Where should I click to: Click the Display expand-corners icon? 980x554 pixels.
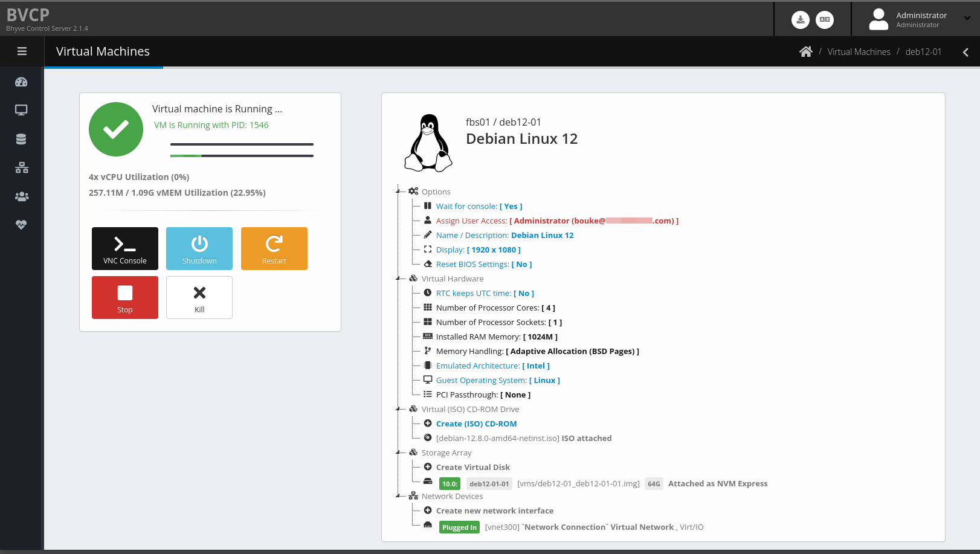coord(428,249)
